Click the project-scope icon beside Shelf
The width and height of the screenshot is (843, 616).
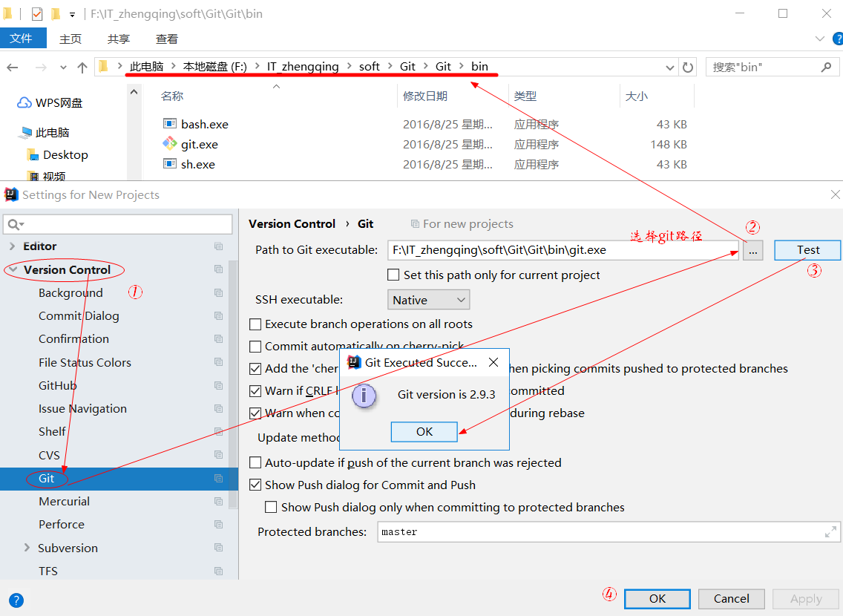coord(219,432)
